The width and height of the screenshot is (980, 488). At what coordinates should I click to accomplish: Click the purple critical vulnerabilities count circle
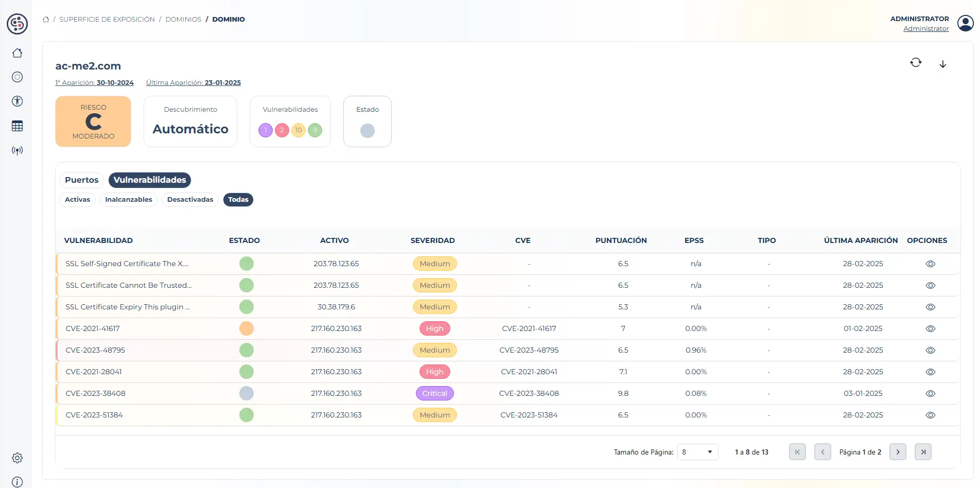[x=266, y=130]
